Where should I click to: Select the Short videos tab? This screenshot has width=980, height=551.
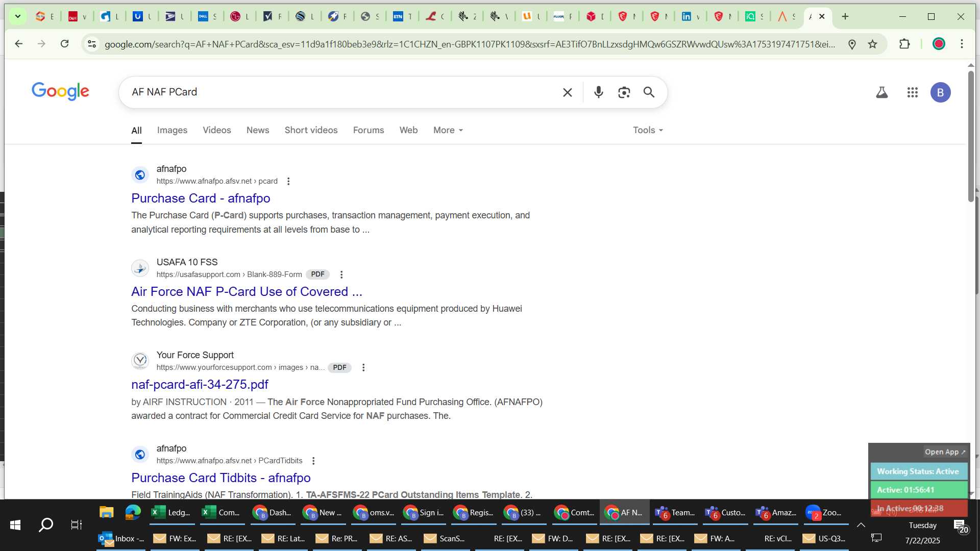pos(311,130)
